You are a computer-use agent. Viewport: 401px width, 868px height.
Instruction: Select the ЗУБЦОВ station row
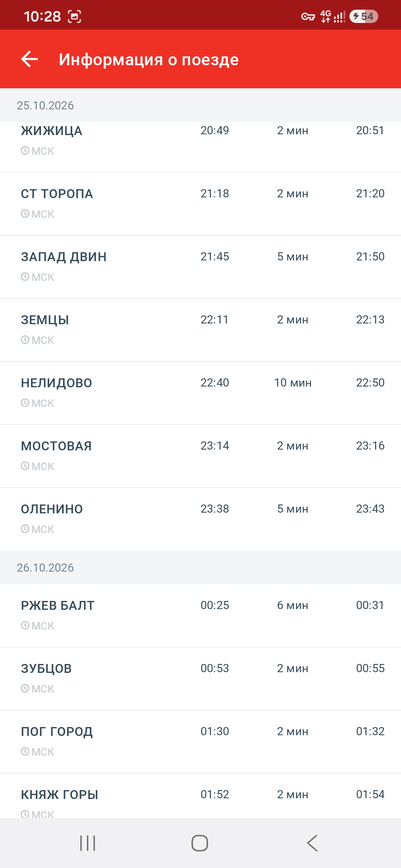coord(200,679)
